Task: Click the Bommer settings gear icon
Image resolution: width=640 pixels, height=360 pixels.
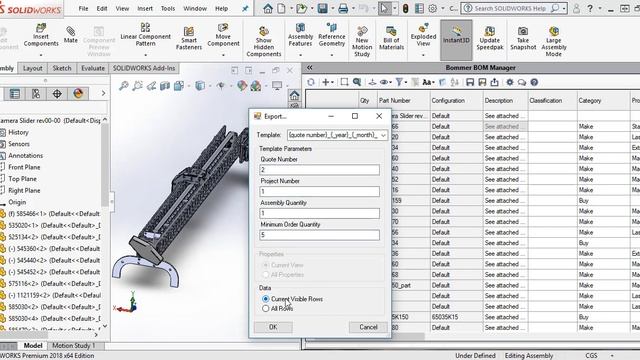Action: coord(509,82)
